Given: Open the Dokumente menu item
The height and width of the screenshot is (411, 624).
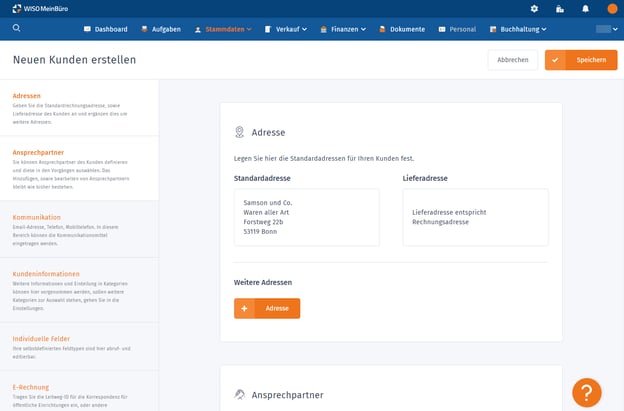Looking at the screenshot, I should pos(402,30).
